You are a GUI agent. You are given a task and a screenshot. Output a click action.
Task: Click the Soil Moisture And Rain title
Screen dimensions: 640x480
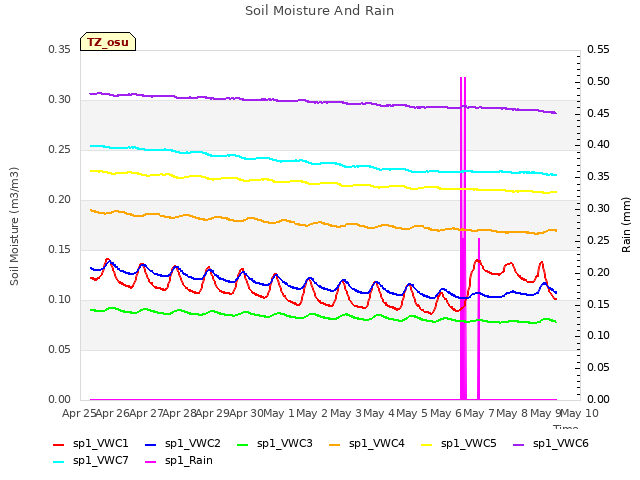coord(320,11)
